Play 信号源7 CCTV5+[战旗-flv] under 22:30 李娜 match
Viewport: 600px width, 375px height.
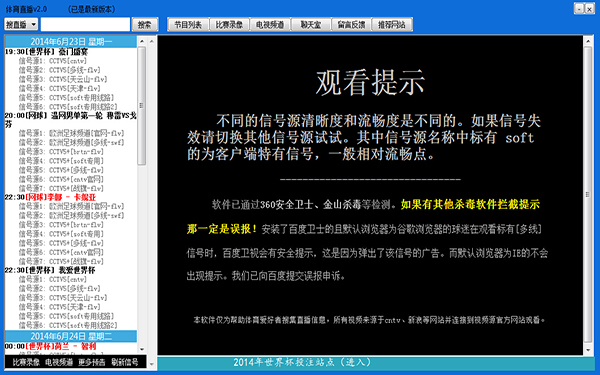[x=61, y=261]
